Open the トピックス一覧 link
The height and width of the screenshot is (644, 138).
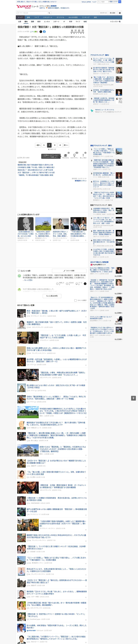tap(115, 21)
